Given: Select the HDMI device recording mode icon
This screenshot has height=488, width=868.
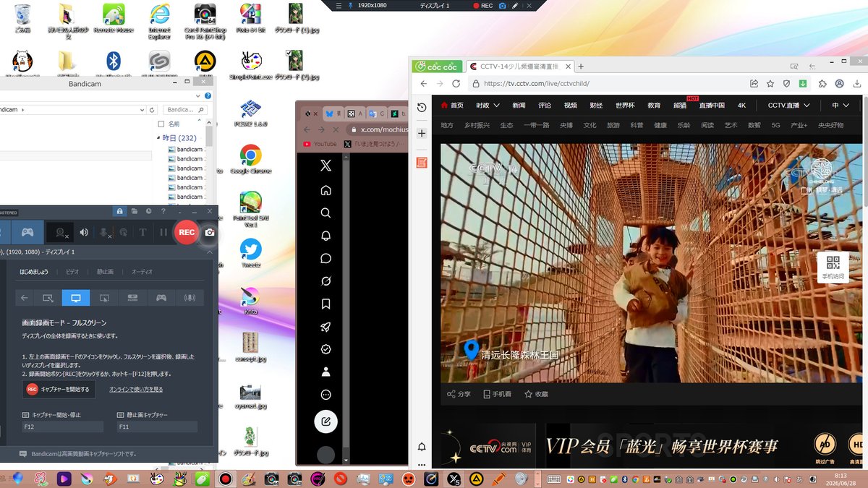Looking at the screenshot, I should coord(132,297).
